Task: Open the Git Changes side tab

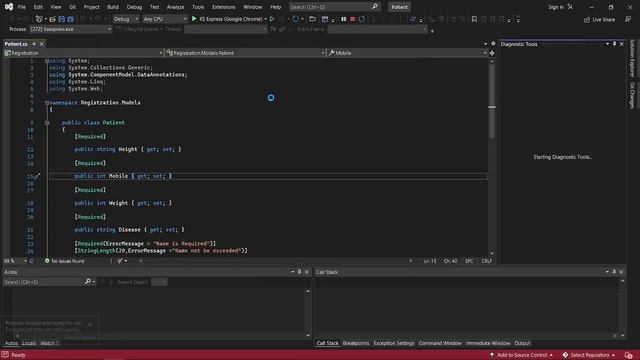Action: (x=632, y=96)
